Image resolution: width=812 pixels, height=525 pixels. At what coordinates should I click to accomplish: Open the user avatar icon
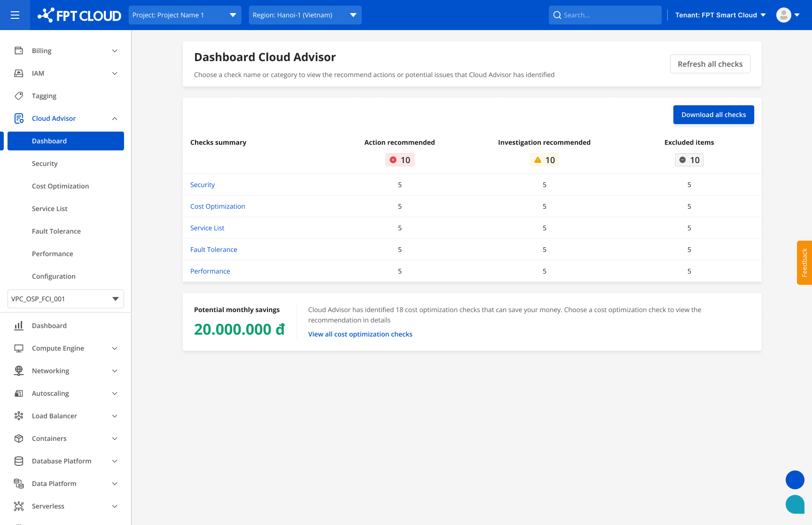tap(783, 15)
